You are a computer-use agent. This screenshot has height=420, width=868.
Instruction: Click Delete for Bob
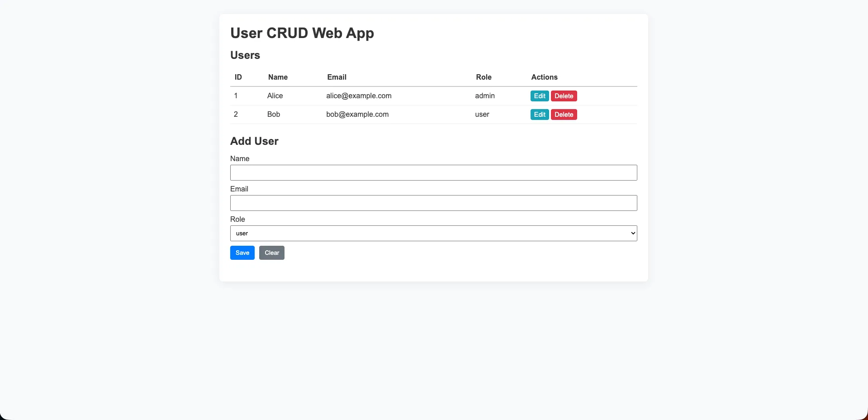tap(564, 115)
